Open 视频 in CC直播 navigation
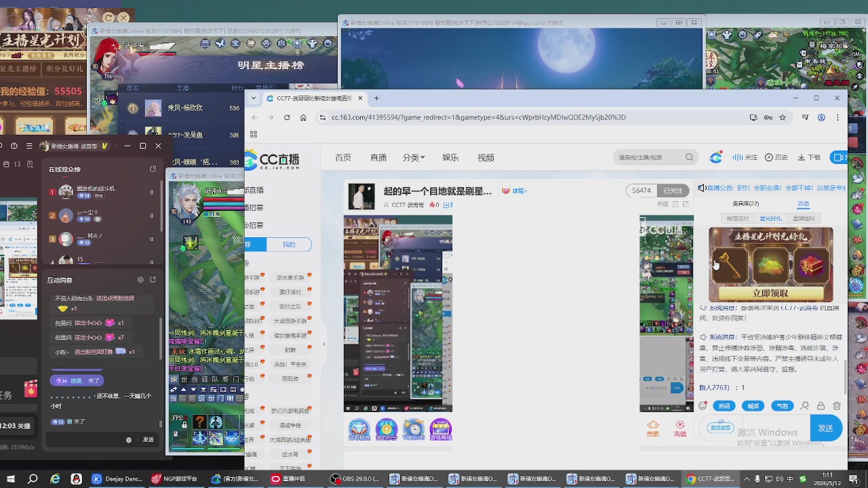Viewport: 868px width, 488px height. pos(486,157)
